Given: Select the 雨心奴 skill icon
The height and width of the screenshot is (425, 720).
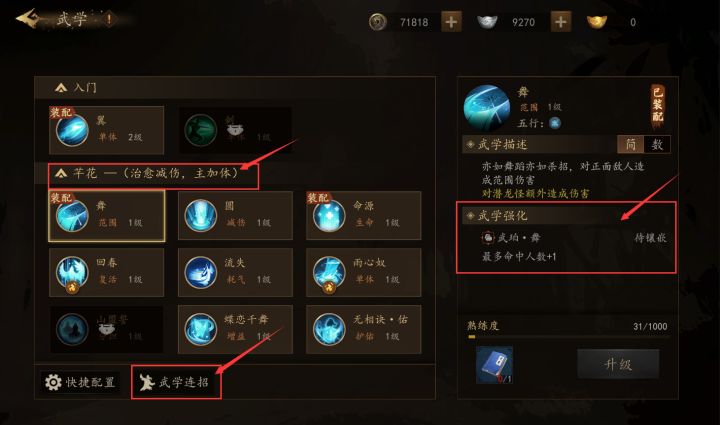Looking at the screenshot, I should 329,273.
